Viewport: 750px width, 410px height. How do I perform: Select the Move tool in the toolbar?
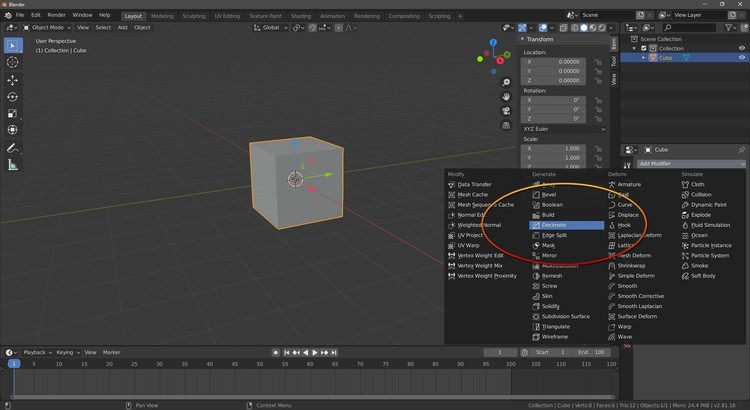(12, 79)
